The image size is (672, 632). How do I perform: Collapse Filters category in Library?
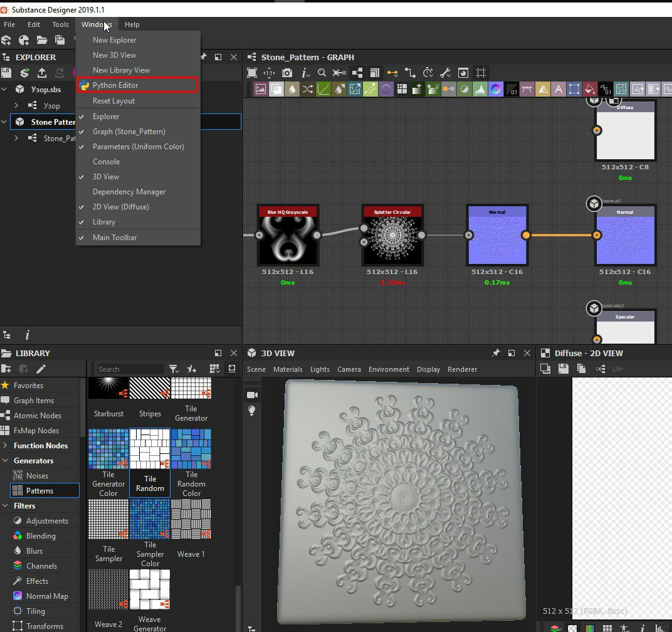click(x=5, y=505)
